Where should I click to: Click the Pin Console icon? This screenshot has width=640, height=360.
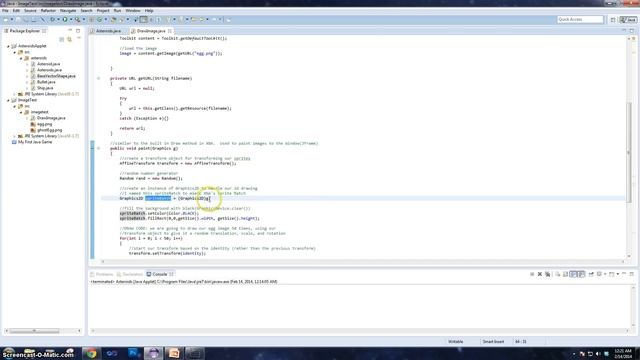(x=591, y=274)
